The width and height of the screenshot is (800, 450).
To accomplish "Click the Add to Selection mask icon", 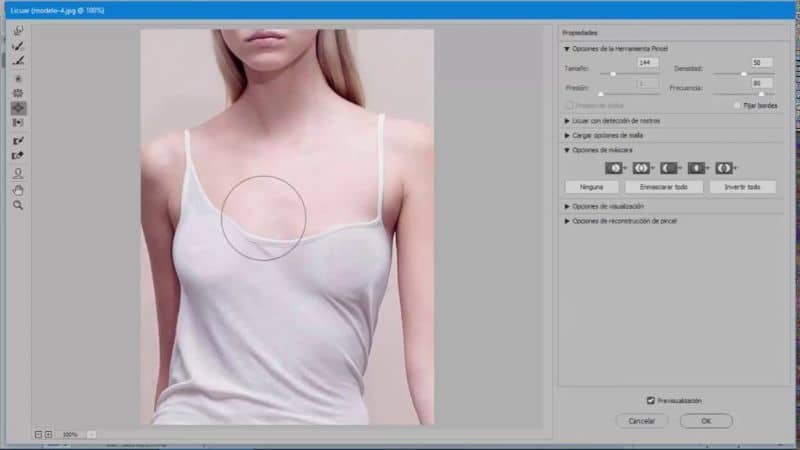I will pyautogui.click(x=641, y=168).
